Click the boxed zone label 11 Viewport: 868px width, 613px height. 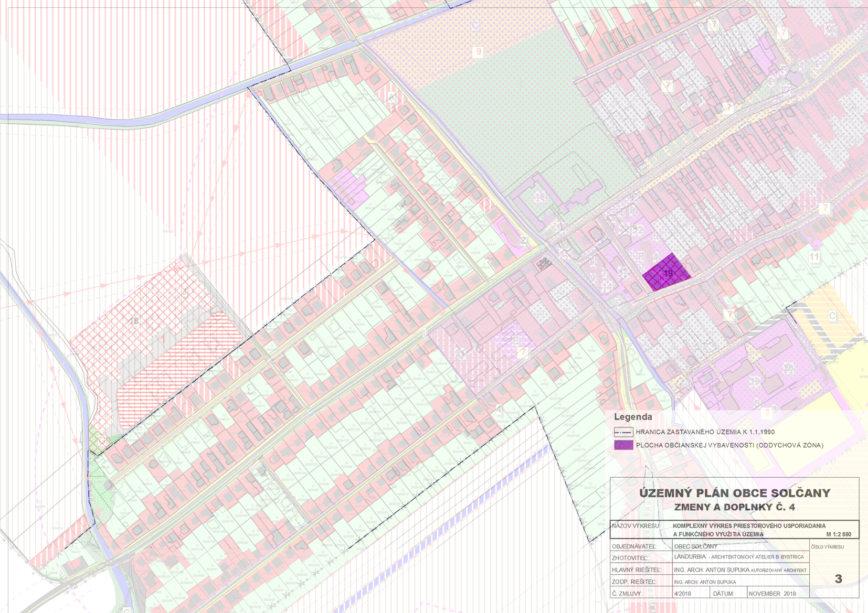point(813,257)
